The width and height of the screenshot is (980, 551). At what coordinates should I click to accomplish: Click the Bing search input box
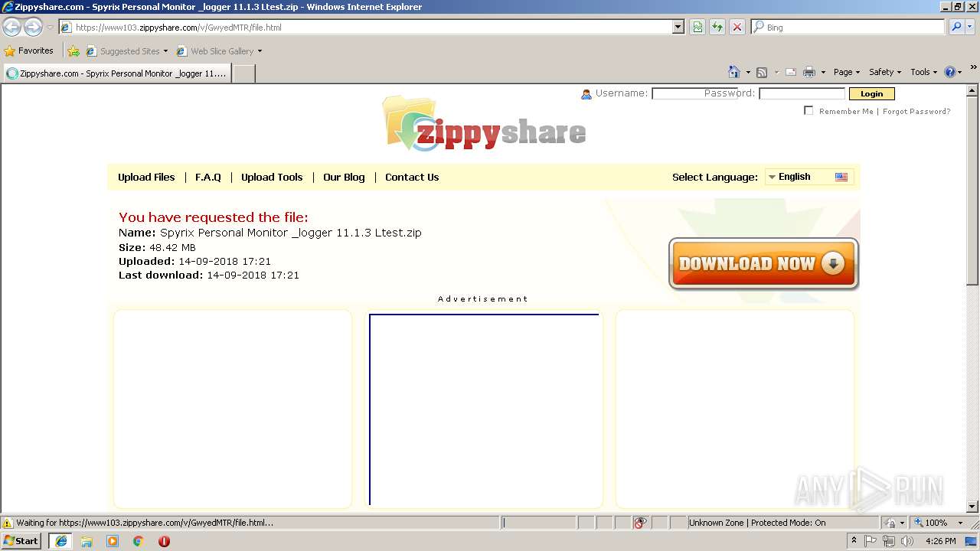[x=848, y=27]
